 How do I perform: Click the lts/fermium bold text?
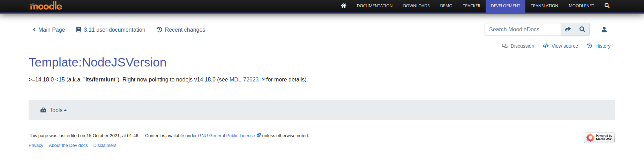(x=100, y=80)
